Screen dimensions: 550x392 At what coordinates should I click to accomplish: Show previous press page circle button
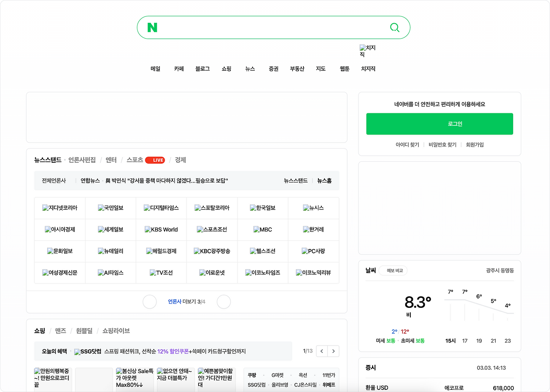[150, 302]
